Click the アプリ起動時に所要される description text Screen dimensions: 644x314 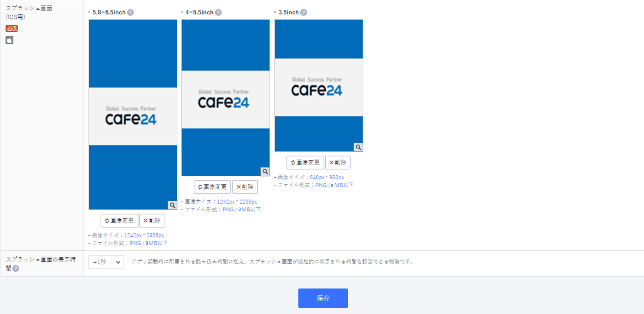click(x=273, y=262)
